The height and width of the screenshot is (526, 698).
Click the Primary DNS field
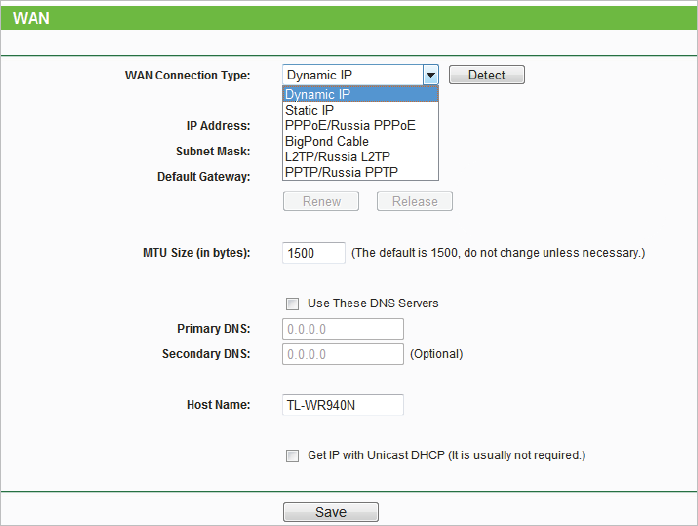point(343,329)
